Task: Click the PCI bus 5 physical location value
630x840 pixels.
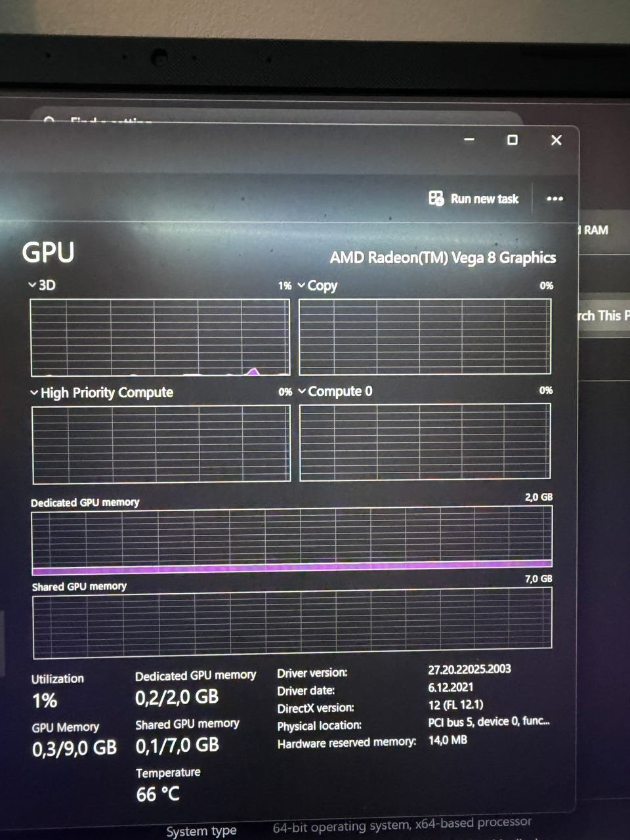Action: pyautogui.click(x=489, y=721)
